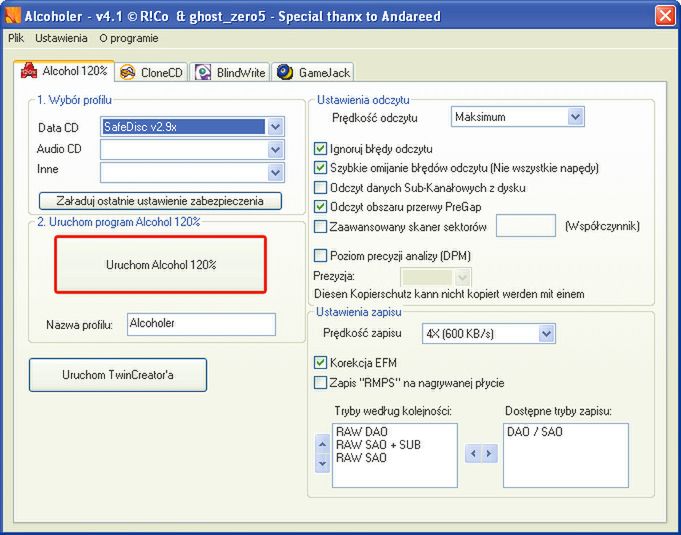Image resolution: width=681 pixels, height=535 pixels.
Task: Enable Odczyt danych Sub-Kanałowych z dysku
Action: (x=320, y=188)
